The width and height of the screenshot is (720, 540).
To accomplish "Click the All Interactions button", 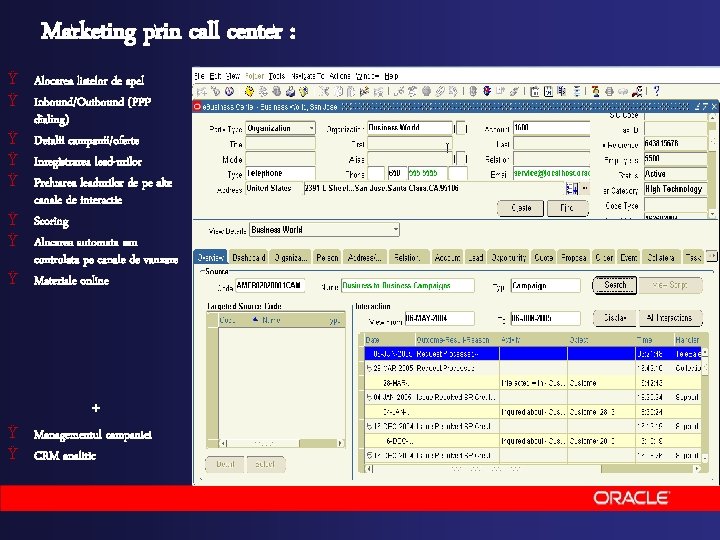I will click(x=670, y=318).
